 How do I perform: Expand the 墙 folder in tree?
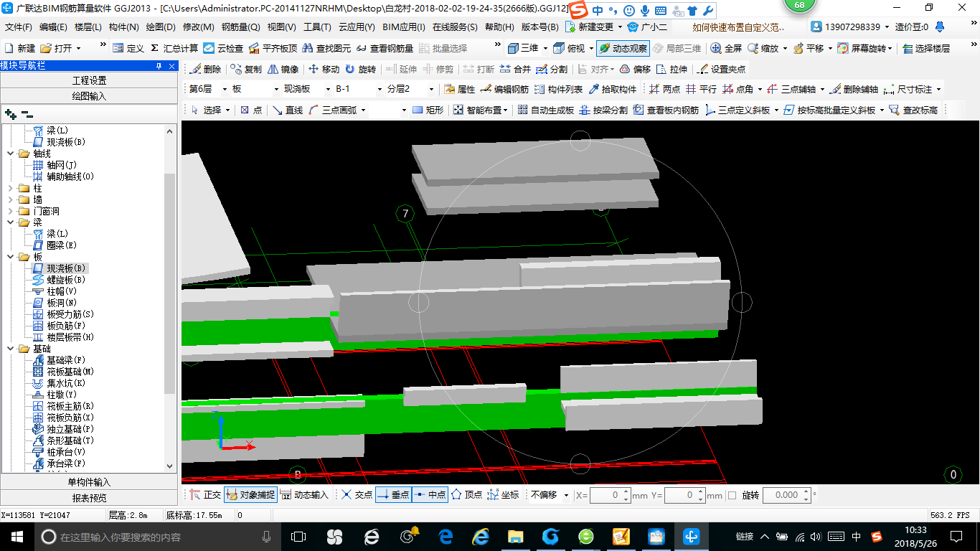click(x=11, y=199)
